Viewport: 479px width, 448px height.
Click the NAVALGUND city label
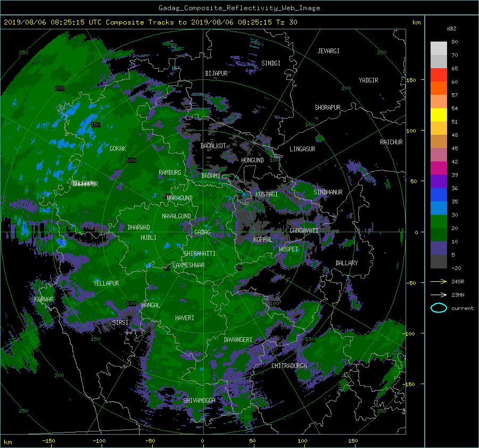coord(176,216)
